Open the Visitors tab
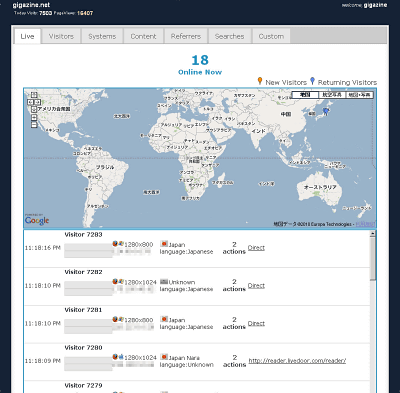This screenshot has width=400, height=393. point(61,36)
